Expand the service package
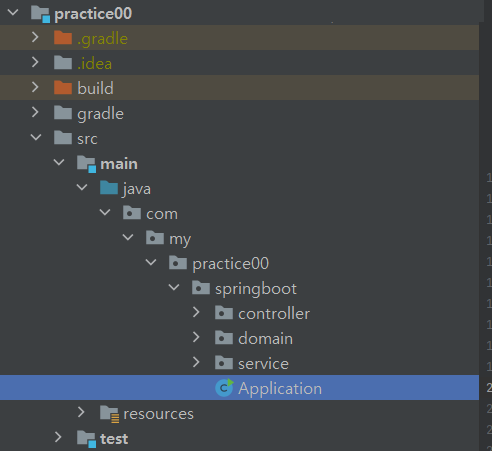This screenshot has width=492, height=451. [196, 362]
